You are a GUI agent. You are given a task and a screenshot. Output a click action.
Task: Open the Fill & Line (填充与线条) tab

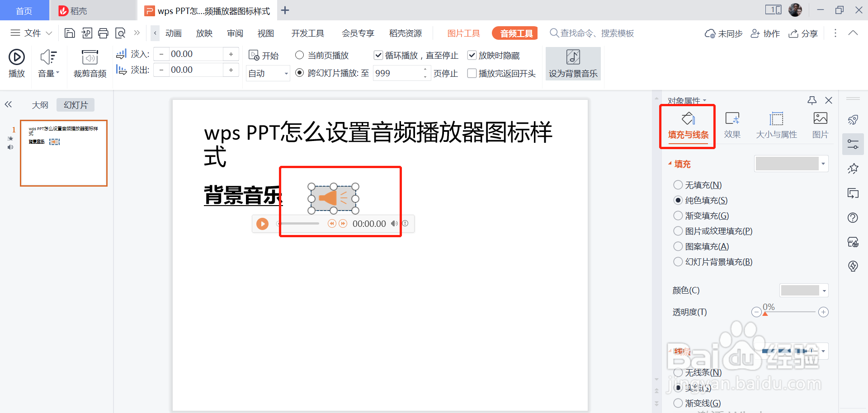(x=688, y=126)
